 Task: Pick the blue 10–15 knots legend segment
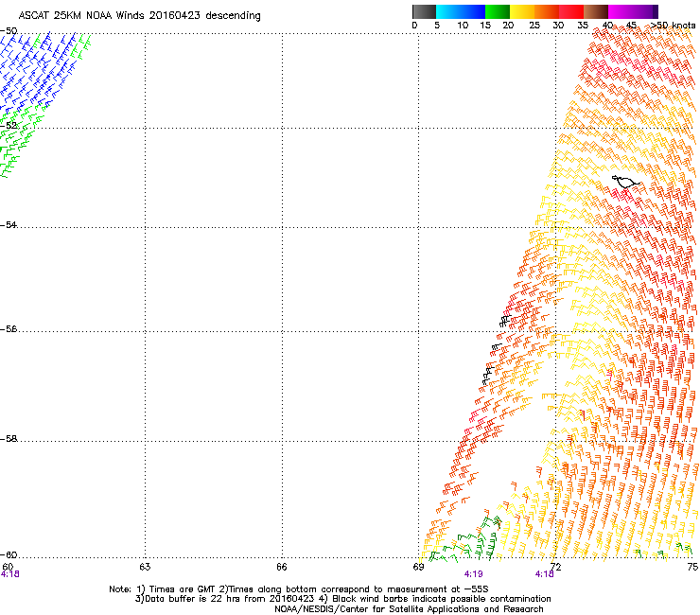[473, 11]
